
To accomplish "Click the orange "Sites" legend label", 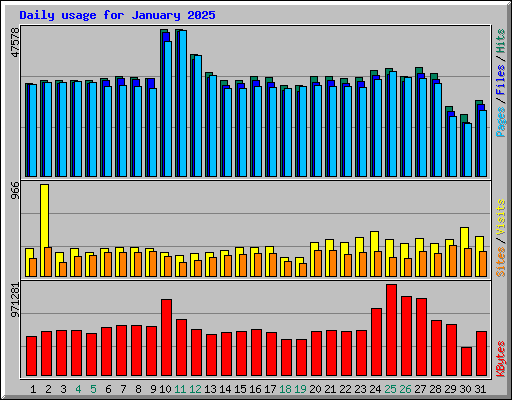I will [501, 262].
